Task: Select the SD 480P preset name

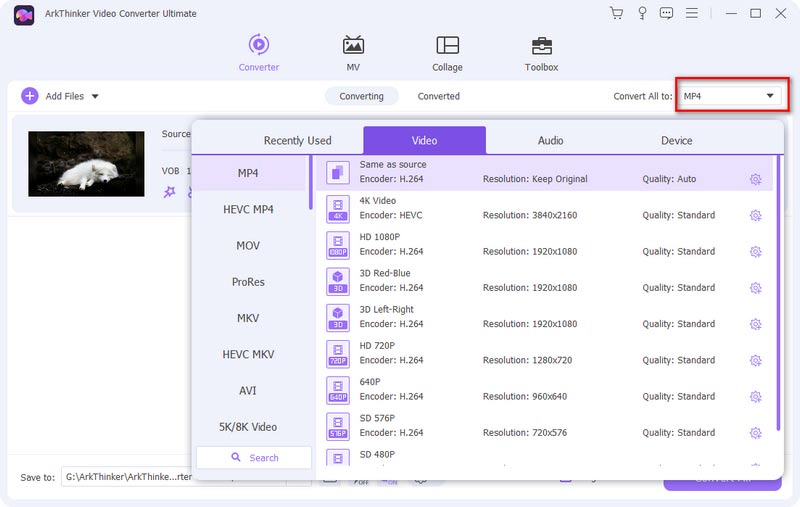Action: click(x=377, y=454)
